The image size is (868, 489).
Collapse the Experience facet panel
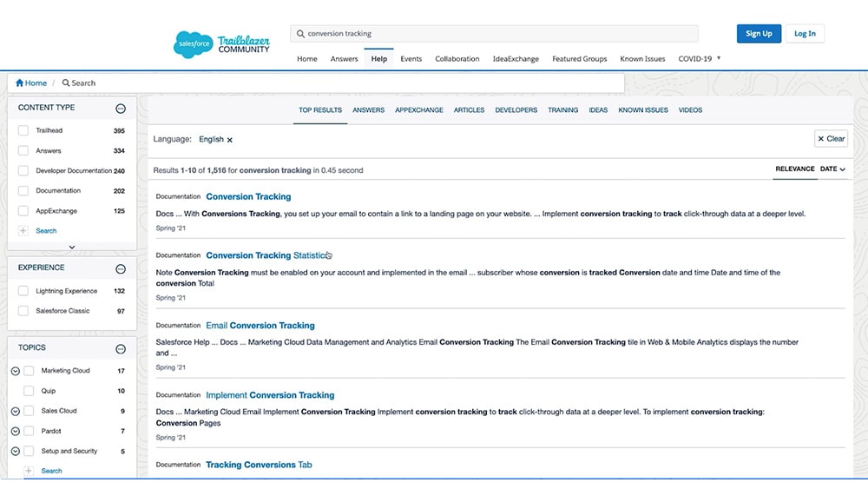tap(121, 268)
